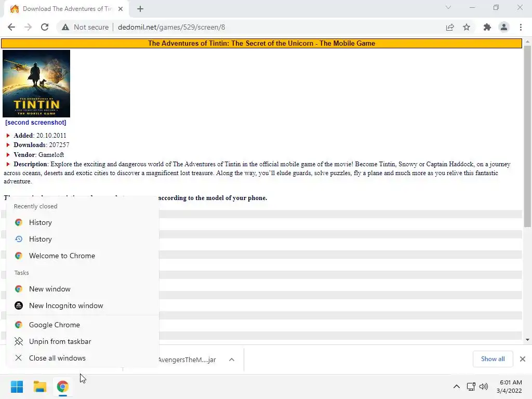
Task: Choose New window in jump list
Action: point(83,289)
